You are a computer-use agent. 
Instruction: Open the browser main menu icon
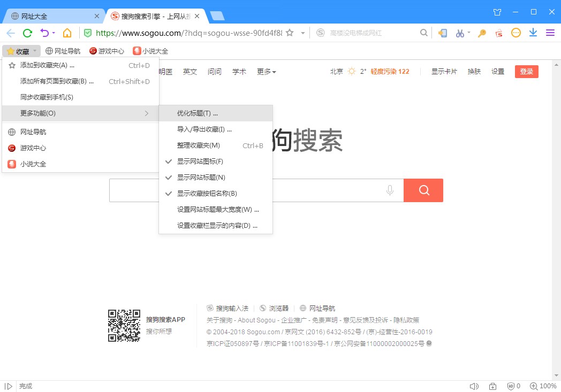coord(550,33)
